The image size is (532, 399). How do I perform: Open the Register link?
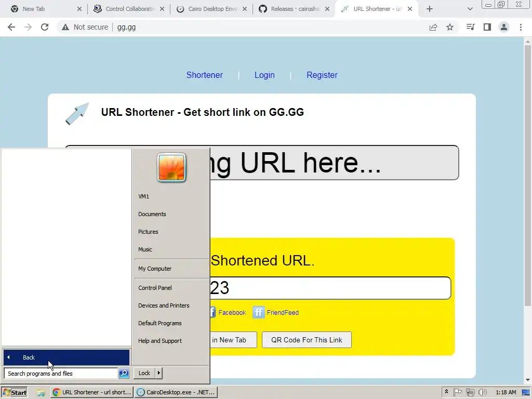pos(322,75)
